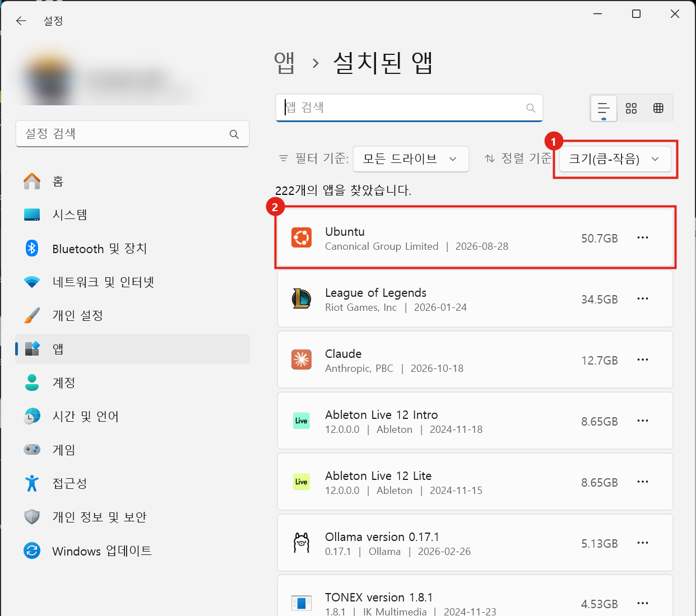Click the 앱 breadcrumb link
The height and width of the screenshot is (616, 696).
[x=285, y=63]
